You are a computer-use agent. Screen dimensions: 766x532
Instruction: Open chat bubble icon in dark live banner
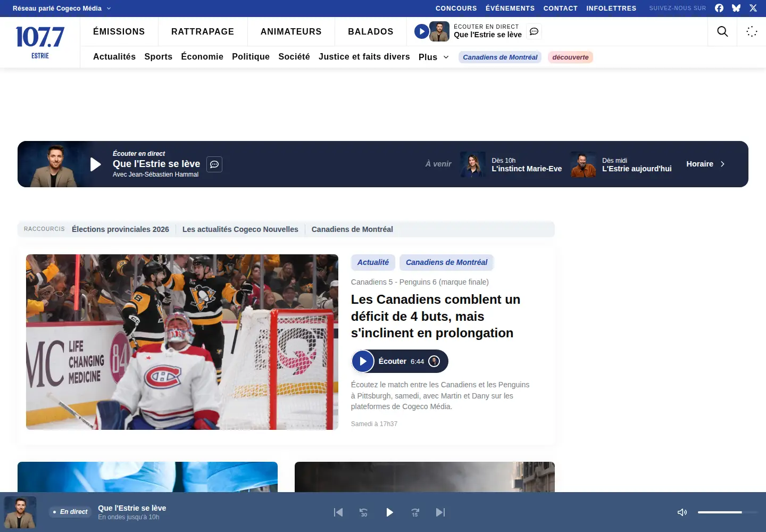pos(214,164)
